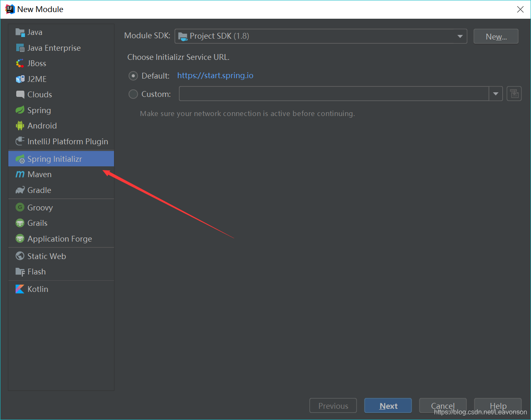
Task: Click the Kotlin K icon
Action: pyautogui.click(x=20, y=289)
